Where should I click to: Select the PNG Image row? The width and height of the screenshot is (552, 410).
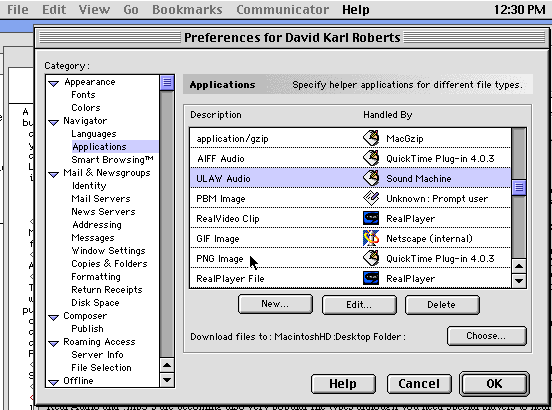350,258
